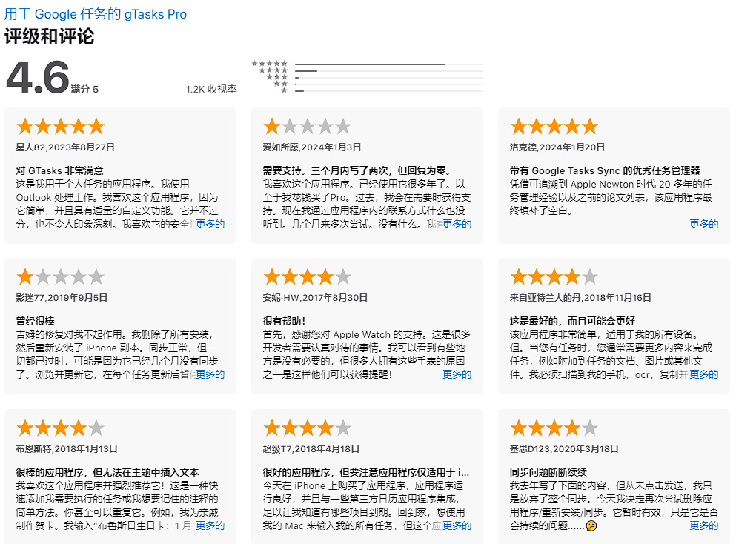Click the star rating in 超级T7 review
Image resolution: width=756 pixels, height=544 pixels.
[x=308, y=428]
